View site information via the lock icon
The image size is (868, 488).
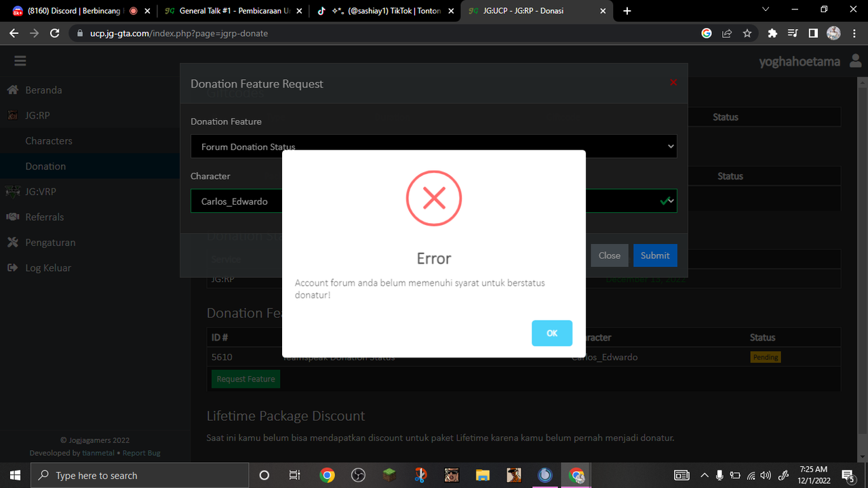[79, 33]
